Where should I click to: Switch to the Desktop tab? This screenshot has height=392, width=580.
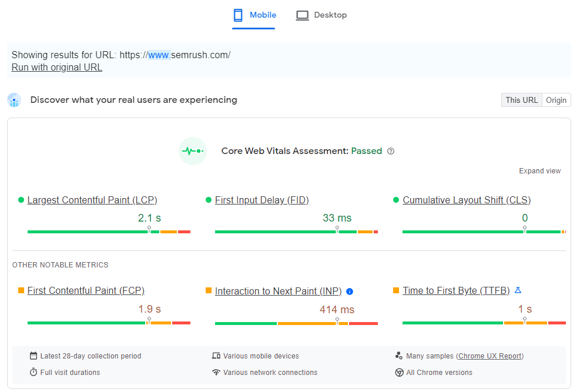[x=321, y=15]
